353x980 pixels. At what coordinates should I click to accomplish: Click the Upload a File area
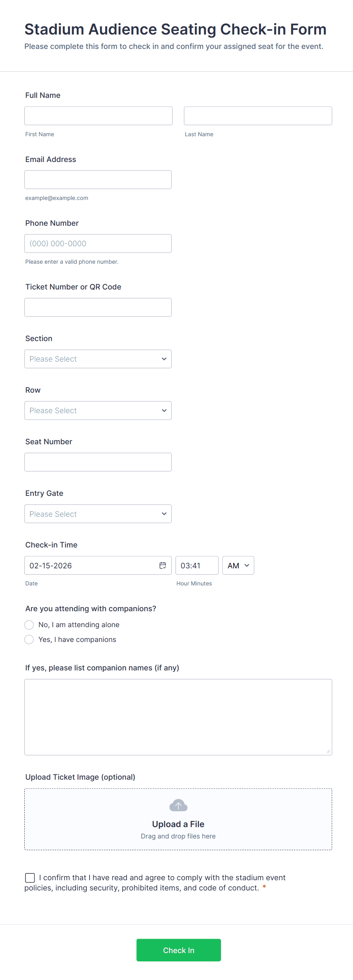tap(178, 824)
